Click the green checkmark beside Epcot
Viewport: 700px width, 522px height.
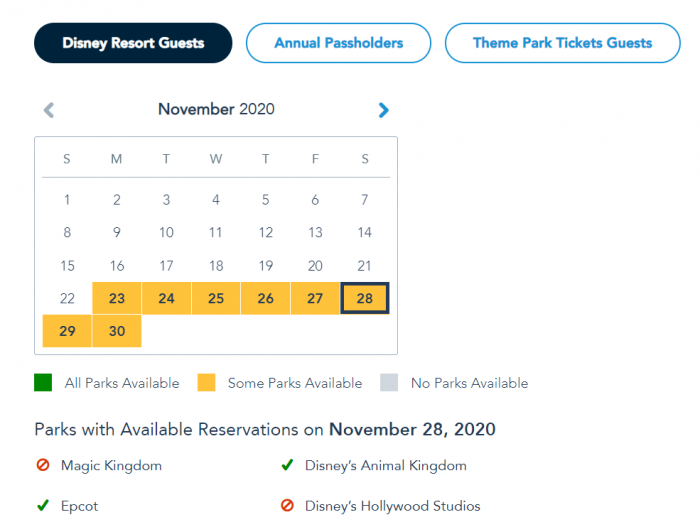pos(43,506)
